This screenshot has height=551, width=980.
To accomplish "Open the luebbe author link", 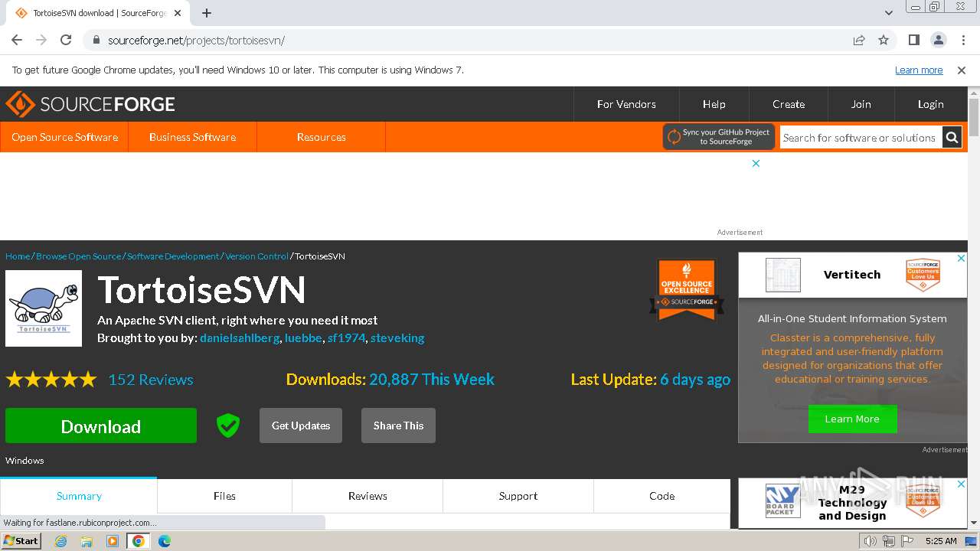I will click(303, 337).
